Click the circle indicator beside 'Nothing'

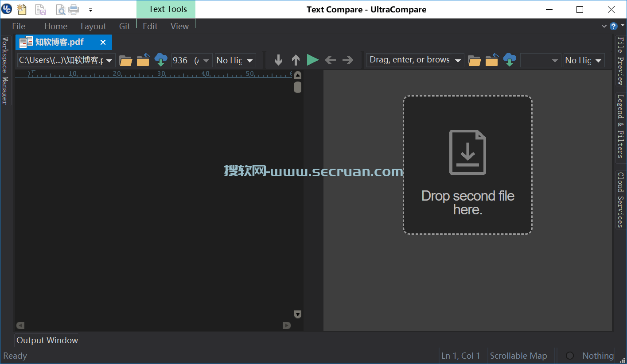point(570,356)
